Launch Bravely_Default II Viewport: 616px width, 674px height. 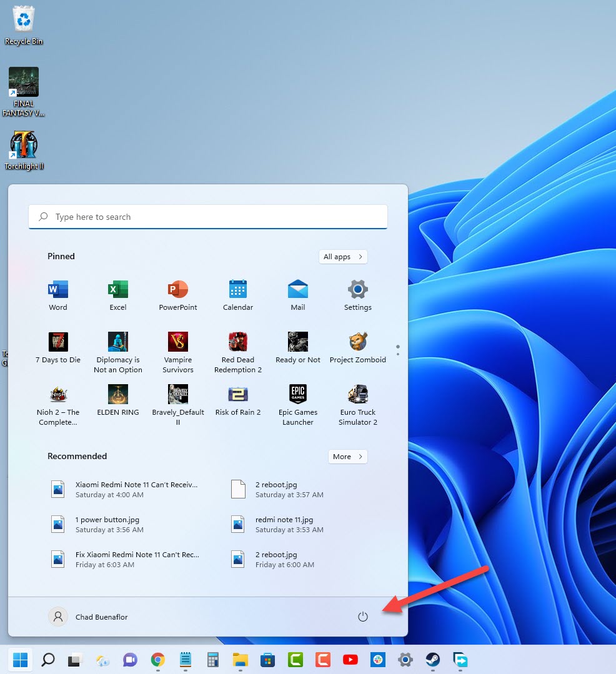click(x=178, y=405)
